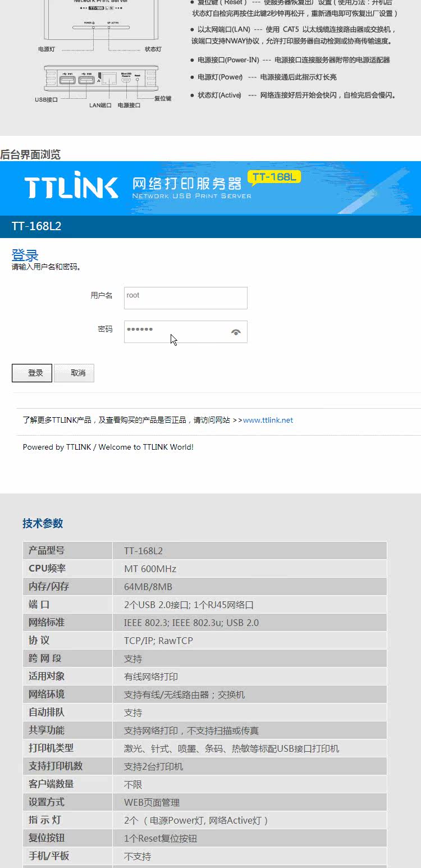The height and width of the screenshot is (868, 421).
Task: Click the TT-168L2 title bar text
Action: coord(36,226)
